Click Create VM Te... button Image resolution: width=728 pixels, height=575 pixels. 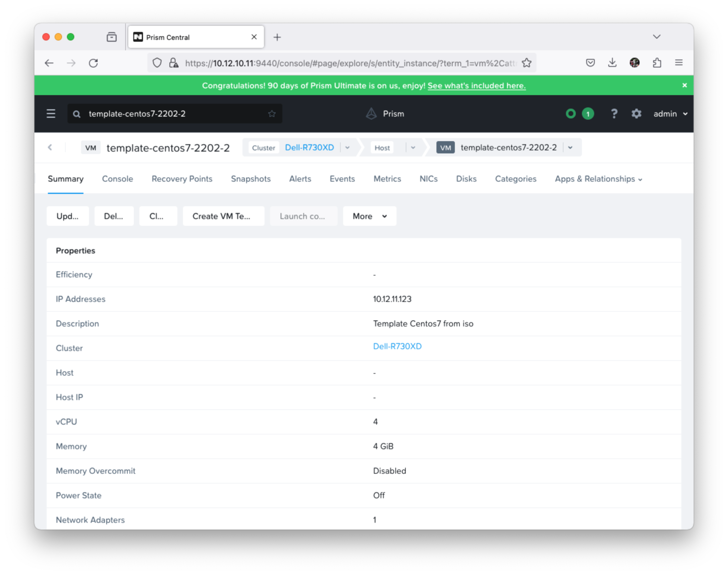click(223, 216)
